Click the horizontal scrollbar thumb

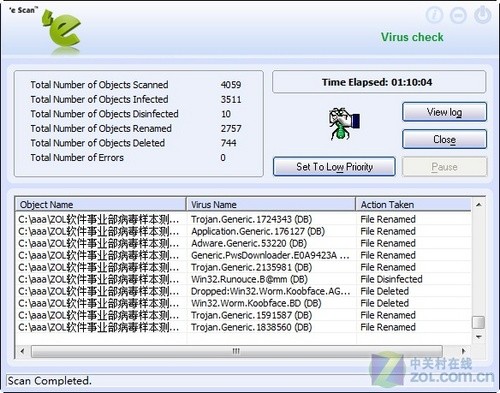coord(237,351)
